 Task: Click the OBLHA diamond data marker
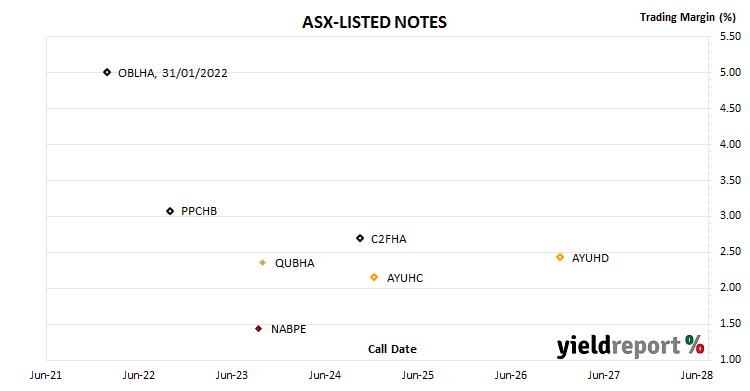(107, 72)
